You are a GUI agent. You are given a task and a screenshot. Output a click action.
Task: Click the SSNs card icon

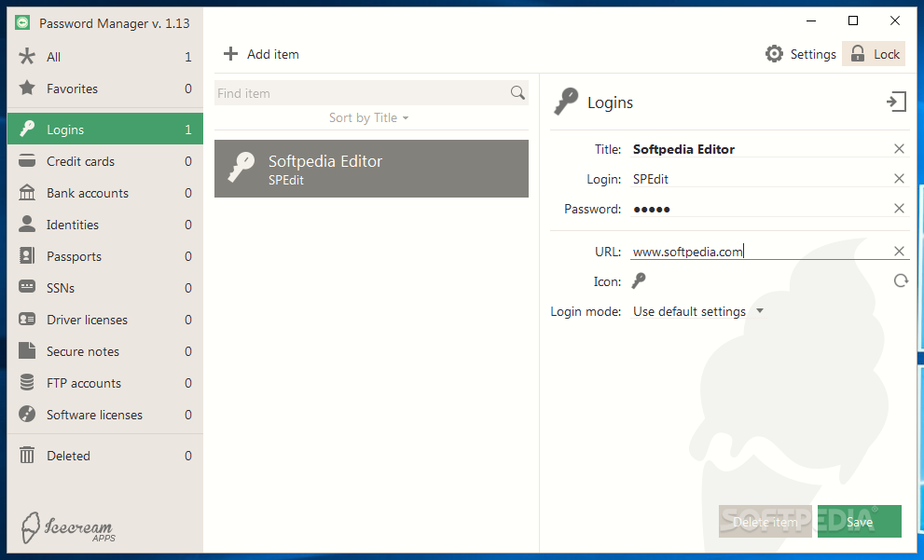[26, 287]
